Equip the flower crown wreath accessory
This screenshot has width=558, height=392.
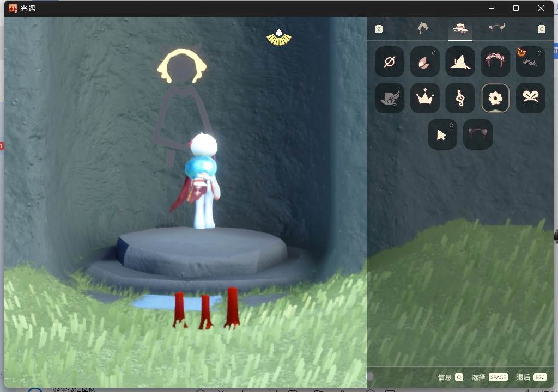[x=495, y=62]
